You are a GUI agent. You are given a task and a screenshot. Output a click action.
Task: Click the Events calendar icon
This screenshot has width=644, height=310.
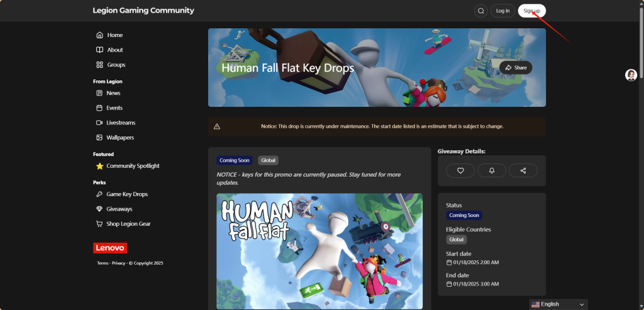[99, 108]
